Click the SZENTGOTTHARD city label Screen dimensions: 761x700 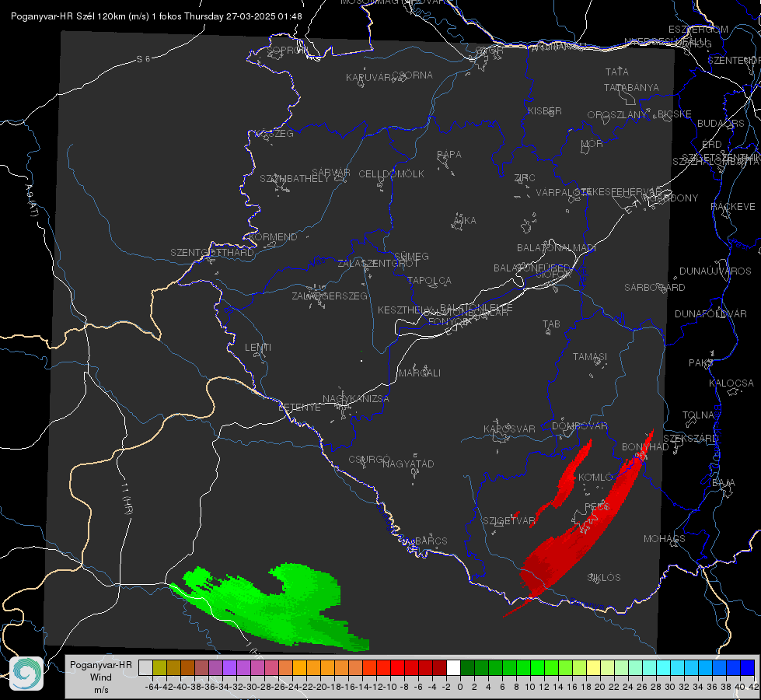(212, 253)
